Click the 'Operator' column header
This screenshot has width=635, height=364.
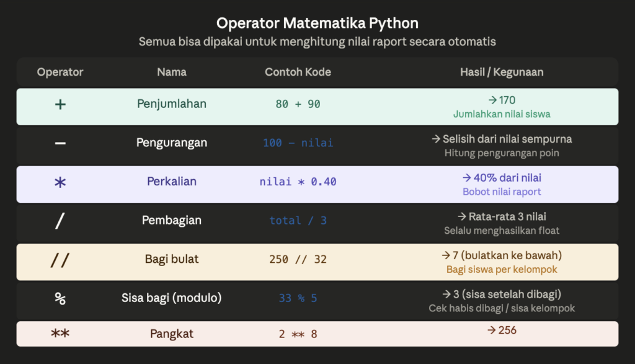pyautogui.click(x=60, y=72)
